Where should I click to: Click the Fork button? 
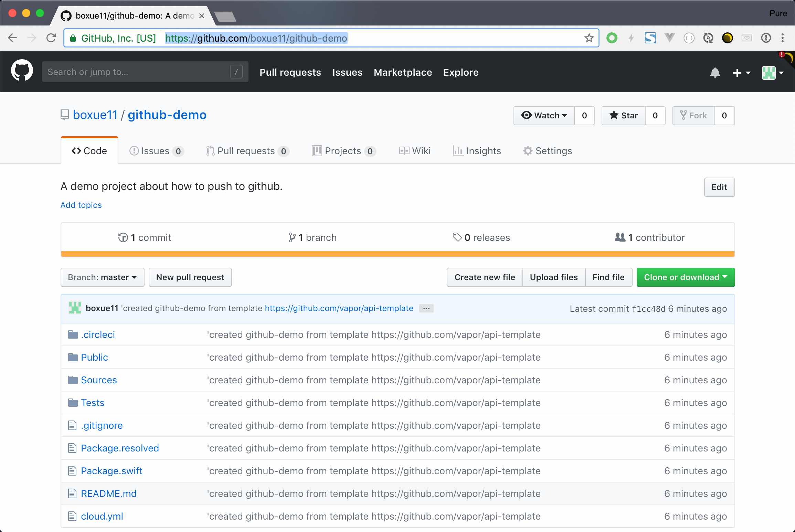(x=694, y=116)
